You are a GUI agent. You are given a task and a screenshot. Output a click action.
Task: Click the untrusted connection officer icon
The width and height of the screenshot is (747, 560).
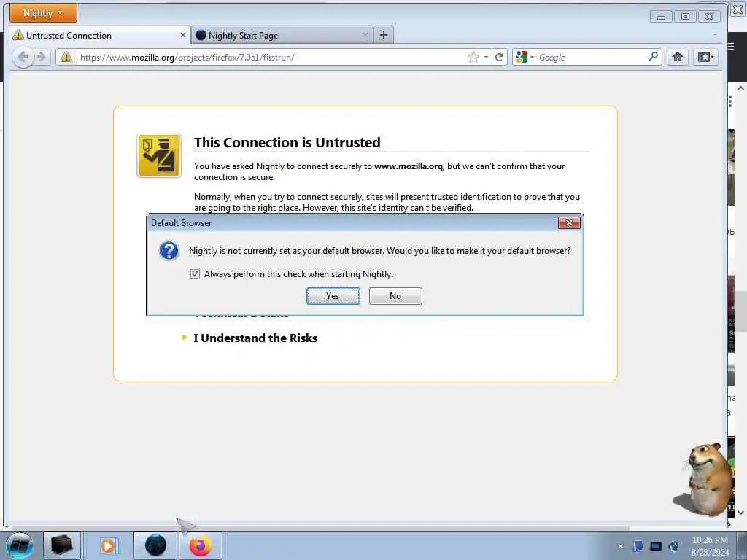[x=159, y=155]
